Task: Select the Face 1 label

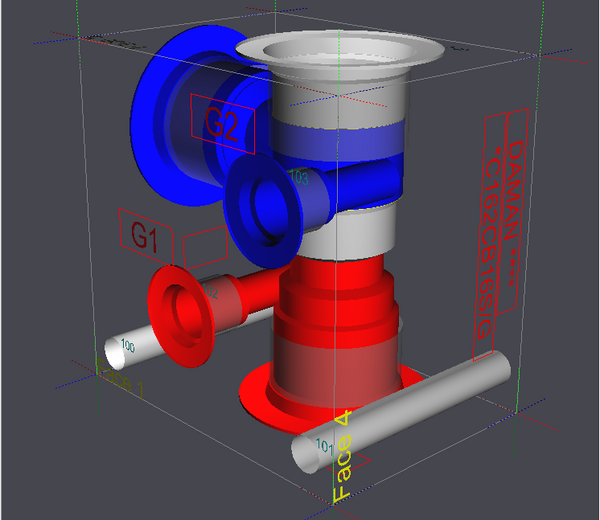Action: click(120, 379)
